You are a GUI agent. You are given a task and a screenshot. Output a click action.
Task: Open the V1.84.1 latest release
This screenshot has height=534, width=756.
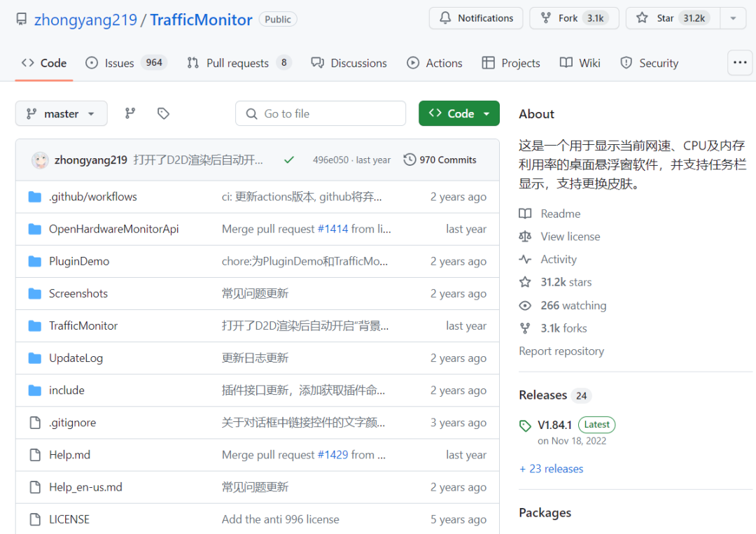pyautogui.click(x=554, y=425)
